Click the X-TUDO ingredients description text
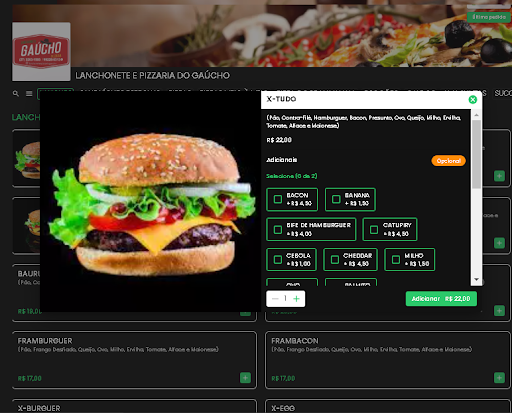The height and width of the screenshot is (413, 512). tap(364, 122)
